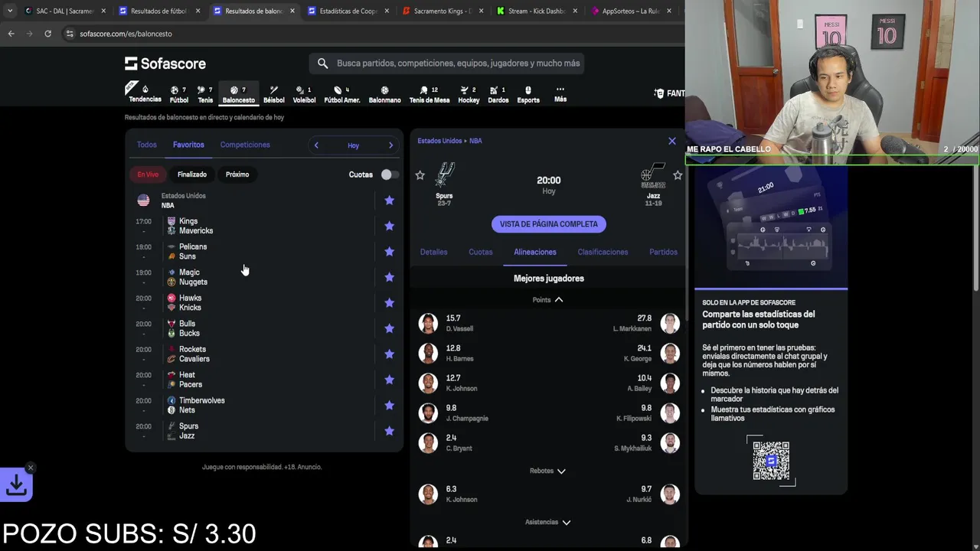Expand the Rebotes statistics section

coord(548,471)
